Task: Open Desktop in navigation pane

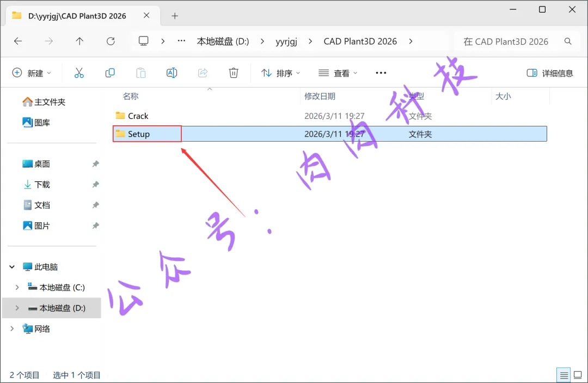Action: (x=36, y=164)
